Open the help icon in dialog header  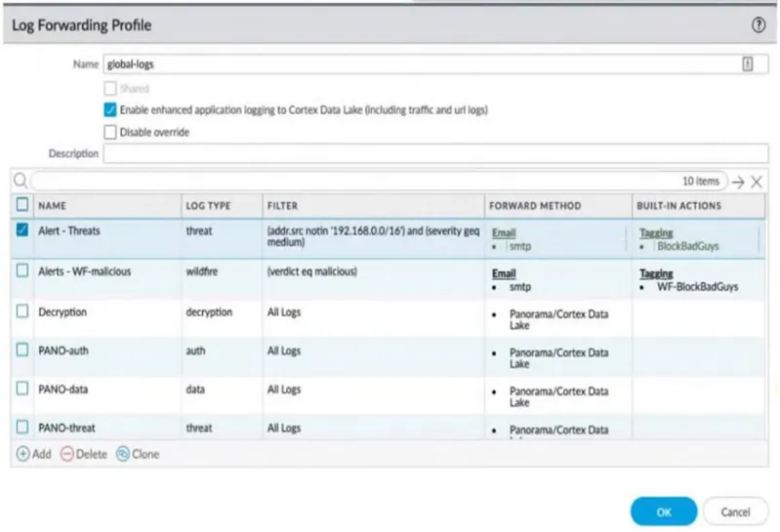pos(758,24)
